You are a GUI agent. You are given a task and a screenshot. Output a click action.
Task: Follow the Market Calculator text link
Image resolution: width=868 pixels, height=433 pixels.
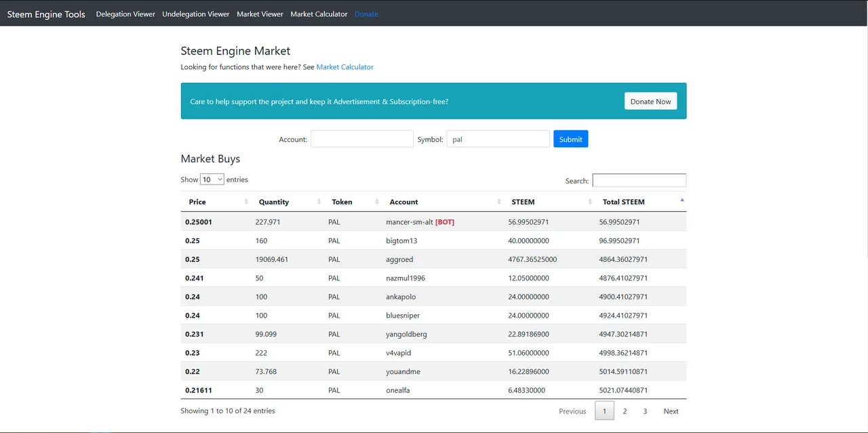[x=345, y=67]
